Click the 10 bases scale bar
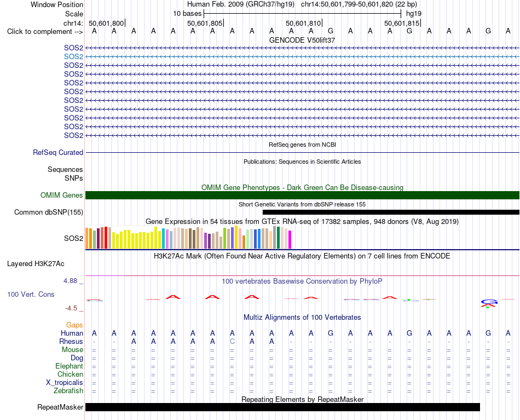The image size is (520, 420). click(x=303, y=14)
